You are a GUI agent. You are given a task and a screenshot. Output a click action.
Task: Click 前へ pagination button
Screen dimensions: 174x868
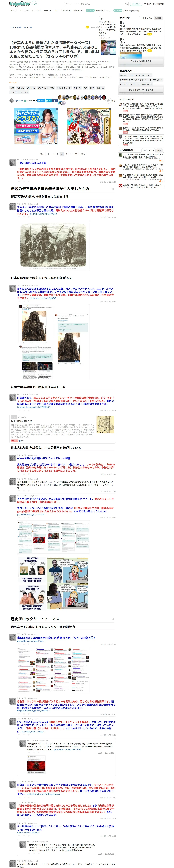point(42,154)
